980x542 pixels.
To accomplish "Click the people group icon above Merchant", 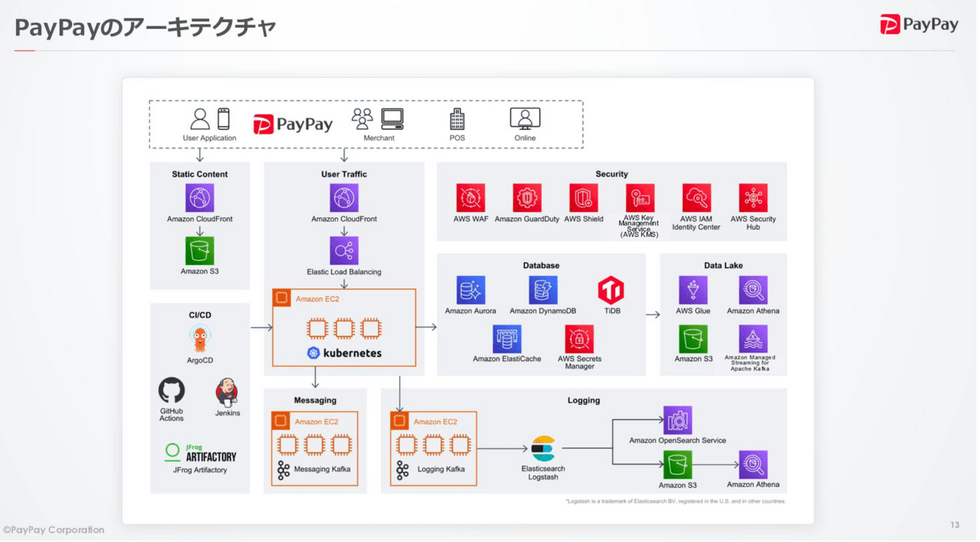I will 362,119.
